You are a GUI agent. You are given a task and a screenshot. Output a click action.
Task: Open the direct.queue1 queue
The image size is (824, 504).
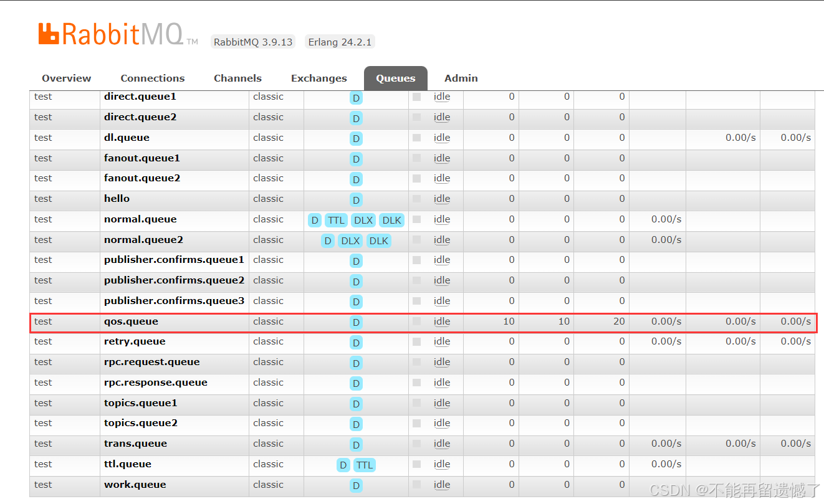140,97
